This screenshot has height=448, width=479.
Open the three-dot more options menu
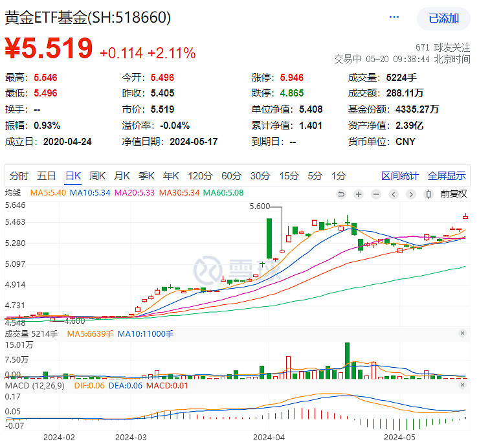click(394, 17)
